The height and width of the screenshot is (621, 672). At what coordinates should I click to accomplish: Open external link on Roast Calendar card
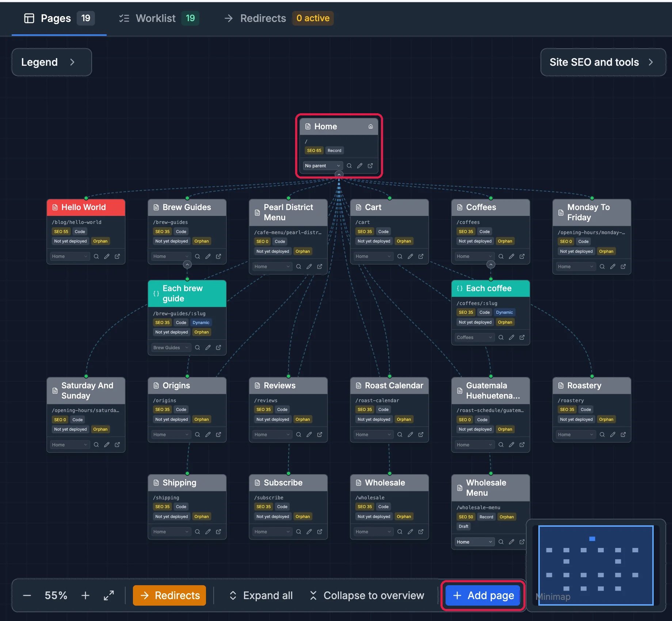click(x=421, y=435)
